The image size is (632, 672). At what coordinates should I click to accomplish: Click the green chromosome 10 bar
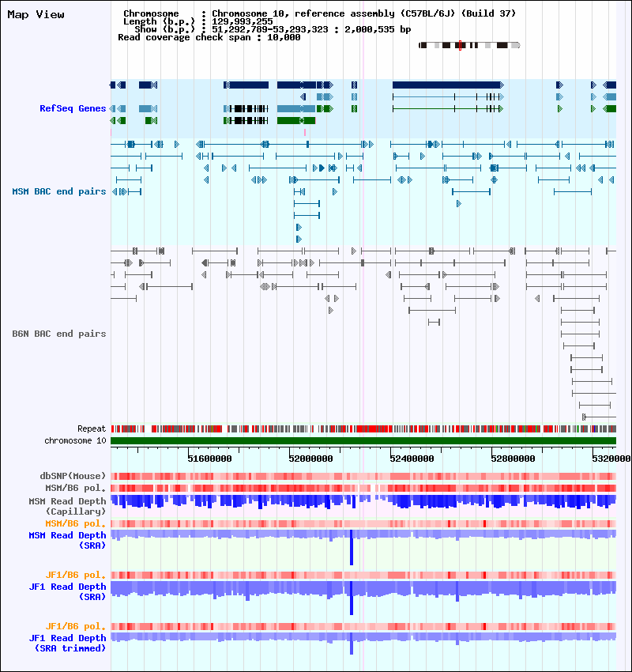[363, 440]
